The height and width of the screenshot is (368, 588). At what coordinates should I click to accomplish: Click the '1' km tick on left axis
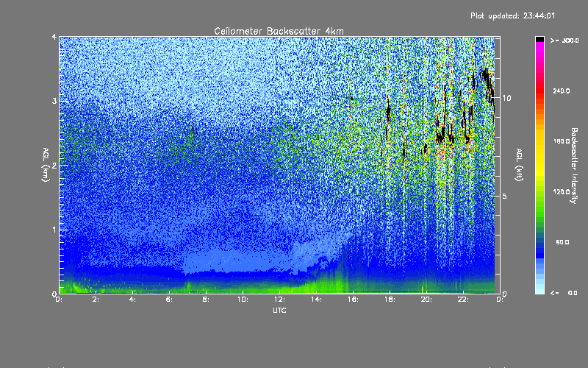click(54, 230)
